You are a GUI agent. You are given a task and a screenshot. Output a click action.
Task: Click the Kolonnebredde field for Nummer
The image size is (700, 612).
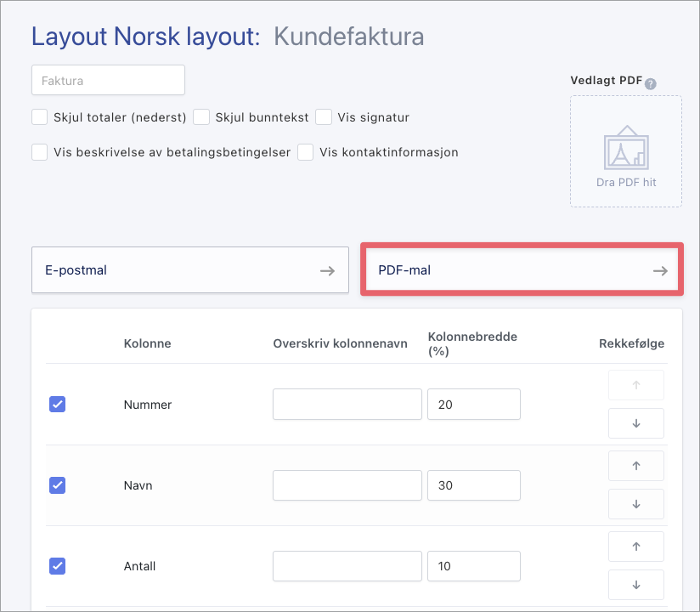pos(473,404)
